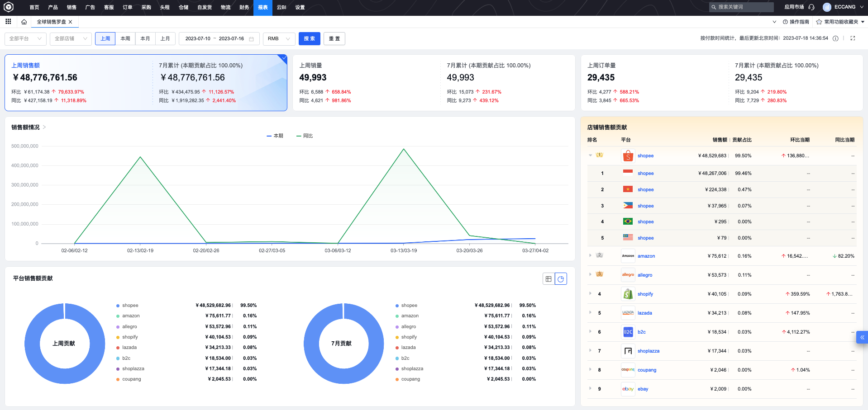Toggle the 本期 series in chart legend
The image size is (868, 410).
[x=275, y=136]
